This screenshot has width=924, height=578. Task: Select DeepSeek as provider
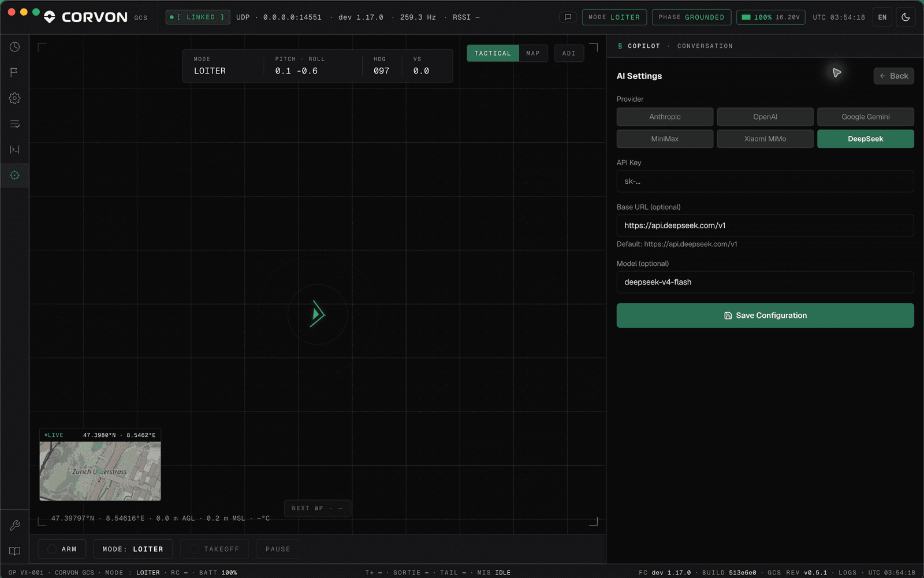(865, 139)
